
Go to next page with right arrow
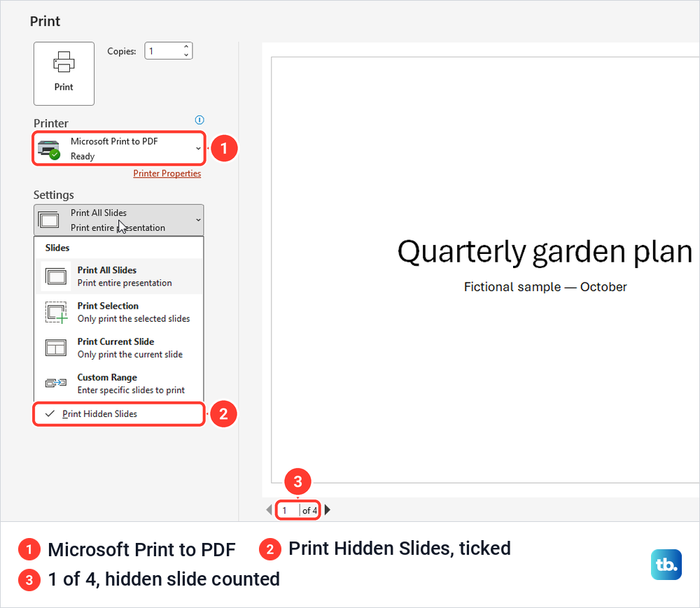pos(328,510)
